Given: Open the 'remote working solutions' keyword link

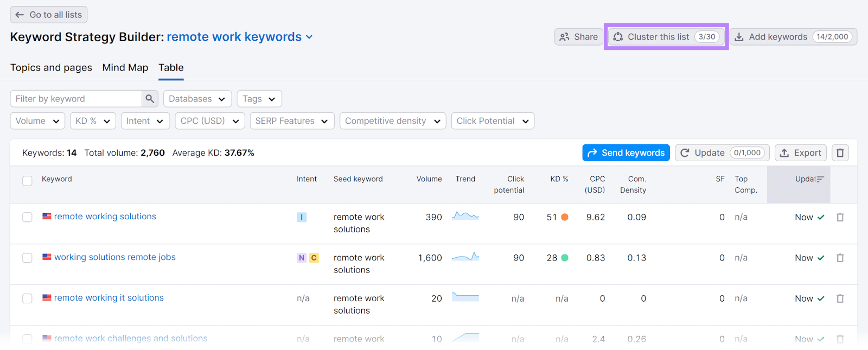Looking at the screenshot, I should (105, 217).
